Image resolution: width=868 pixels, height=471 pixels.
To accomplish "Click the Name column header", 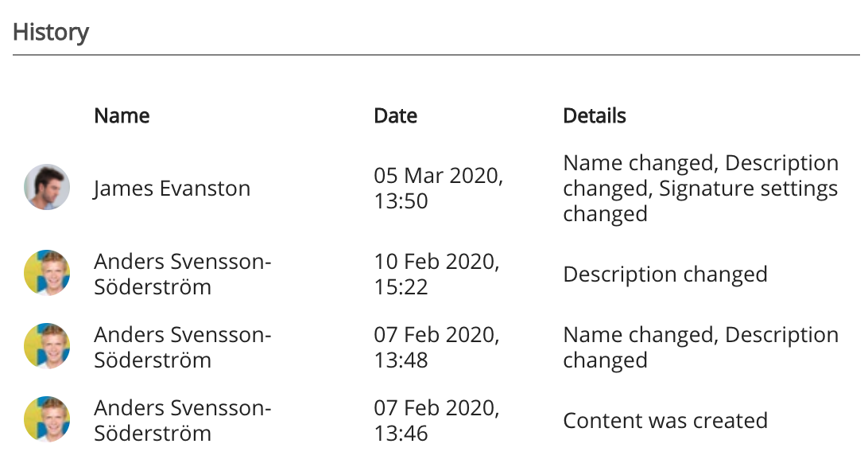I will (122, 115).
